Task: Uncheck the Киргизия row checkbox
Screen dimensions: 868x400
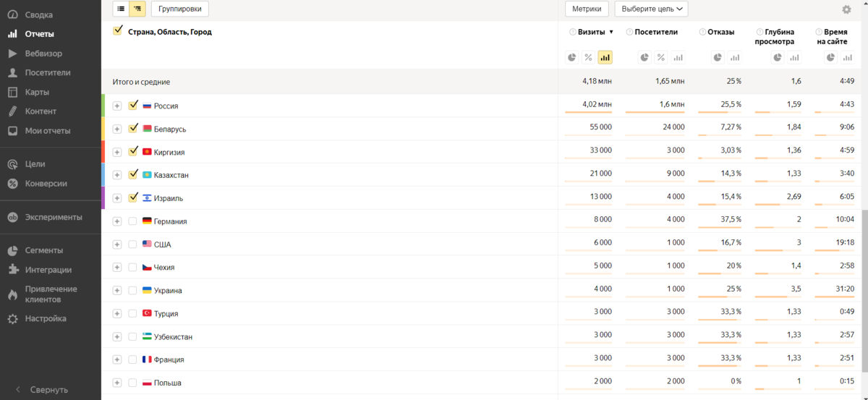Action: (132, 151)
